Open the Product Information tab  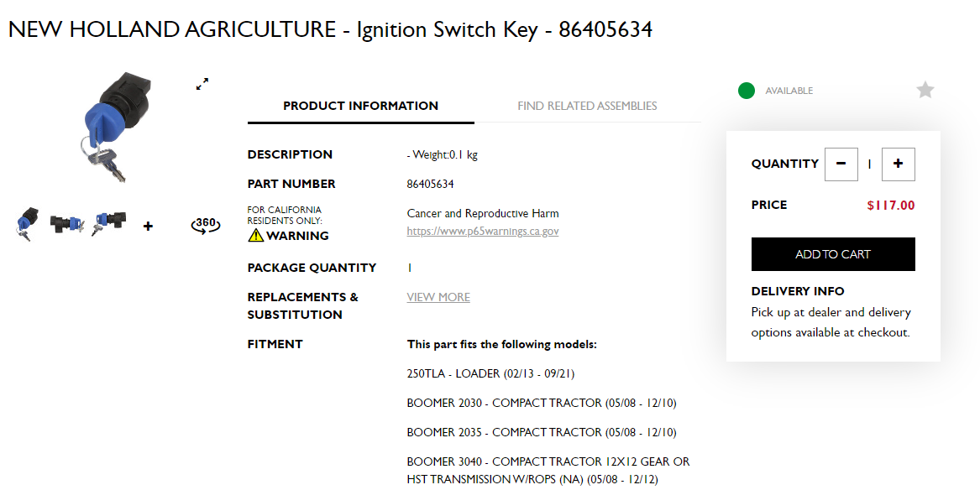pos(360,106)
